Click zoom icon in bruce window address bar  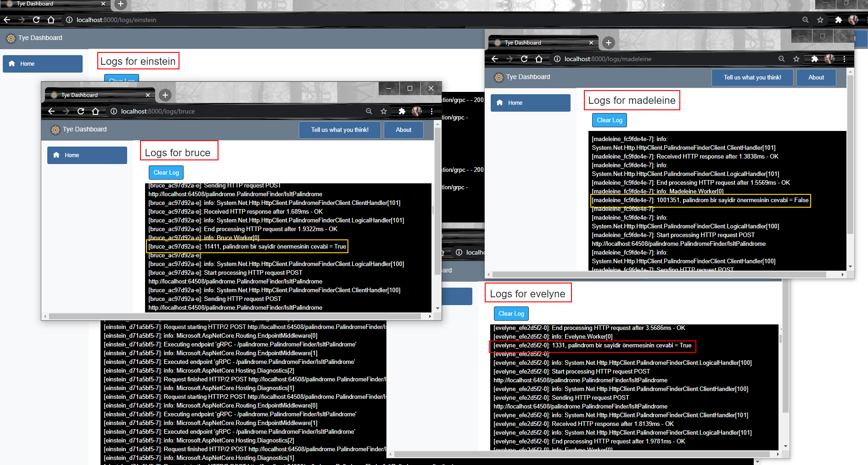[x=369, y=111]
